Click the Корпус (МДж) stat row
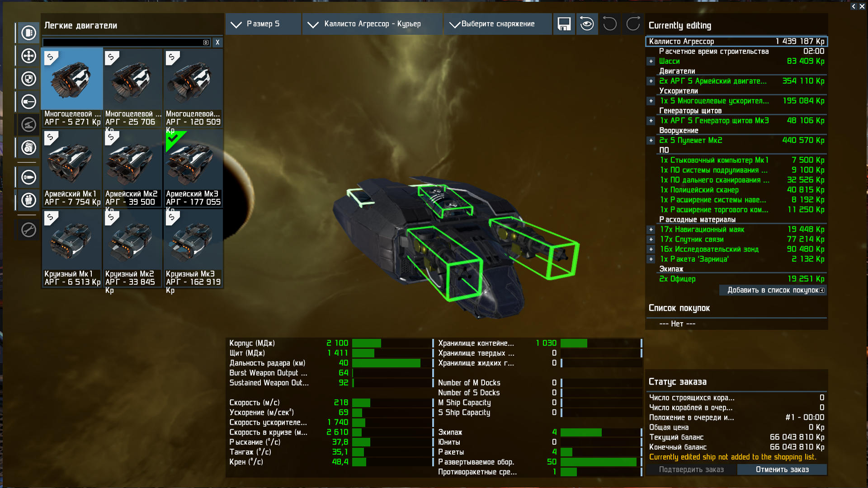Image resolution: width=868 pixels, height=488 pixels. (330, 343)
